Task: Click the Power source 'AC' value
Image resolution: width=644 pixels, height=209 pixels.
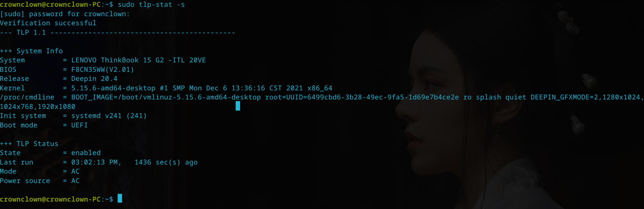Action: 76,181
